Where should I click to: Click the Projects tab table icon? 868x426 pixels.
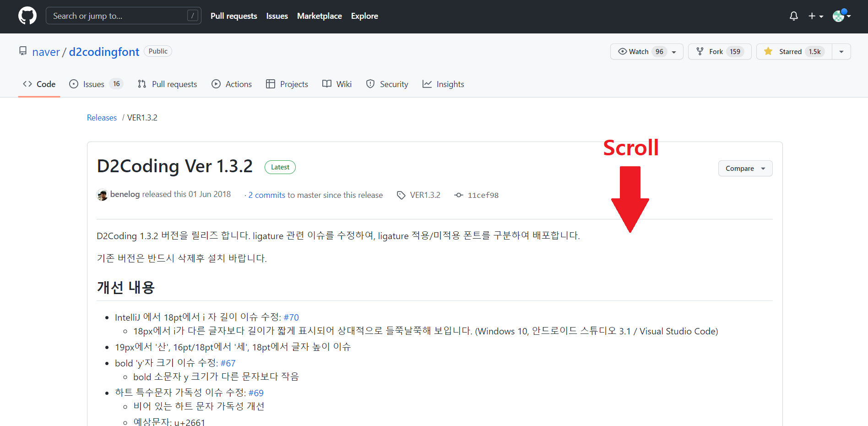[x=271, y=84]
